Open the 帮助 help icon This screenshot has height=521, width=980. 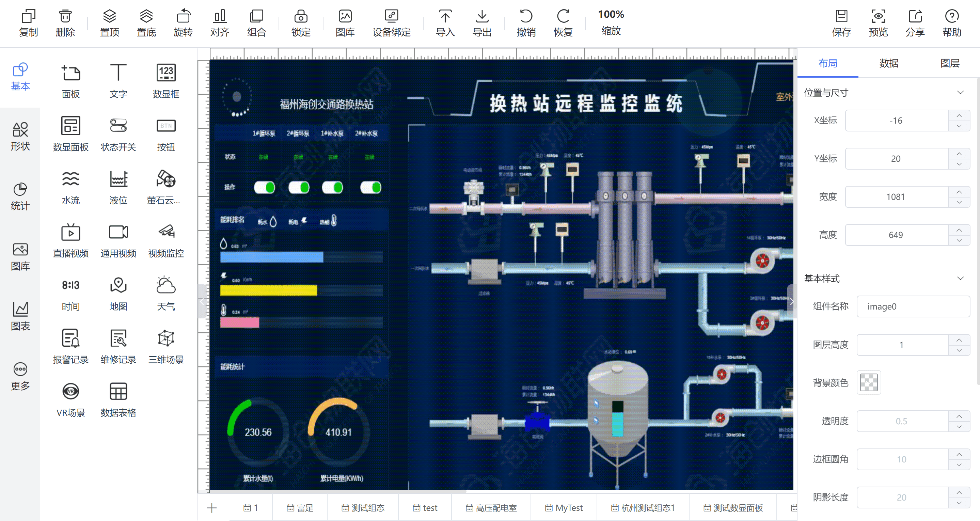point(952,23)
